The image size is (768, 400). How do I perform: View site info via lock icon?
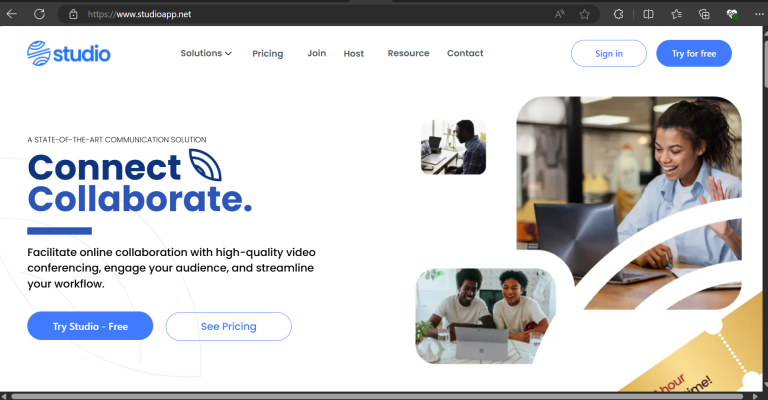[x=73, y=14]
